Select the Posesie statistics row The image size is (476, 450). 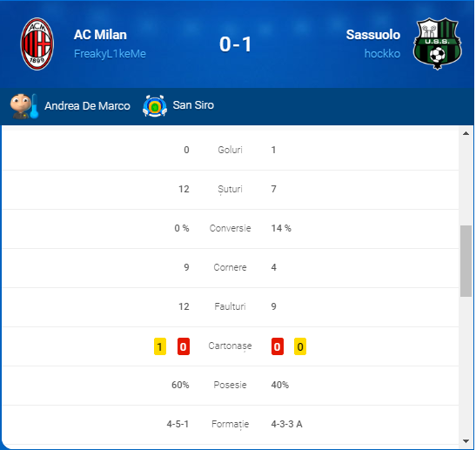click(x=230, y=385)
